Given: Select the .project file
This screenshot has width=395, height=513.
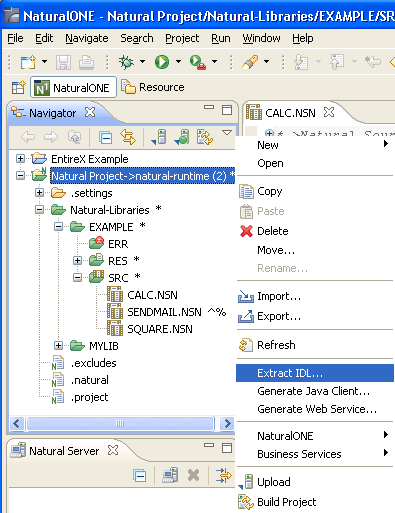Looking at the screenshot, I should coord(89,397).
